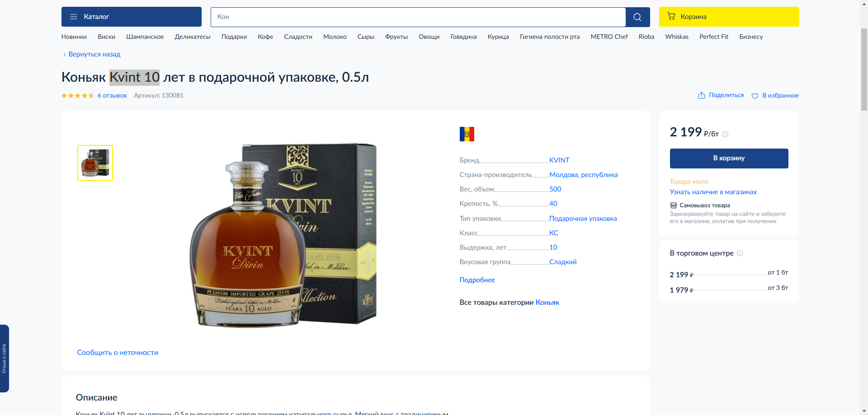Click the Подробнее link
Image resolution: width=868 pixels, height=415 pixels.
pyautogui.click(x=477, y=280)
